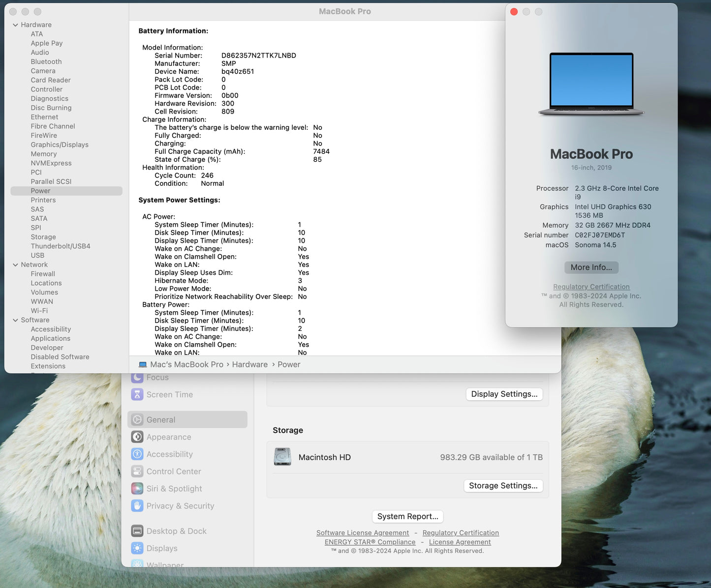Collapse the Hardware section in System Information

click(x=16, y=25)
